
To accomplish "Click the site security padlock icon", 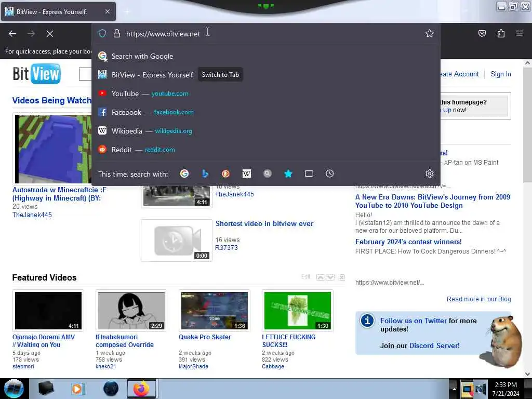I will [x=117, y=33].
